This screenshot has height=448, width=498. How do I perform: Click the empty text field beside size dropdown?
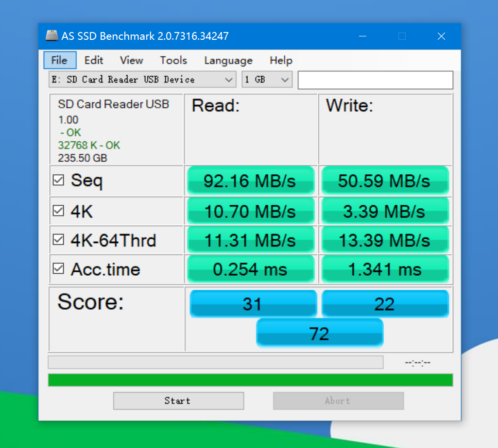click(x=376, y=80)
